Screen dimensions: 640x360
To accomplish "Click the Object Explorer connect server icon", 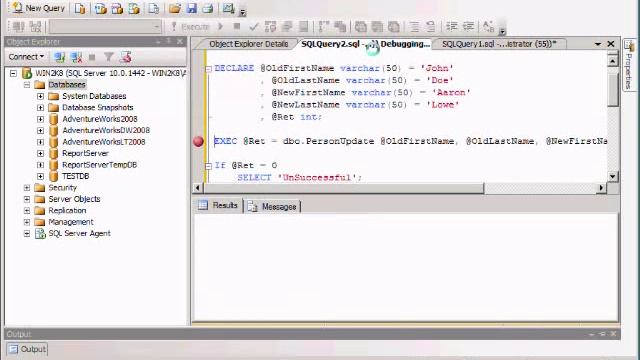I will 60,57.
